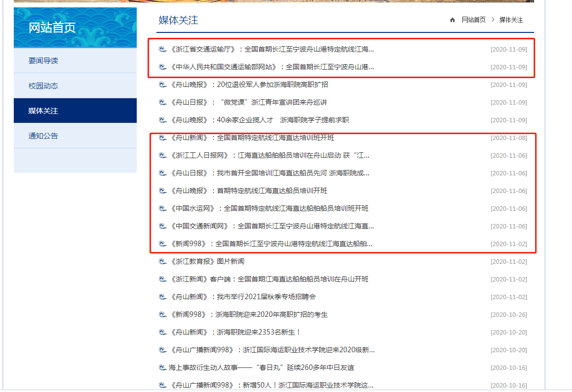Click the bullet icon beside 《浙江新闻》客户端 article
This screenshot has height=392, width=572.
point(162,279)
